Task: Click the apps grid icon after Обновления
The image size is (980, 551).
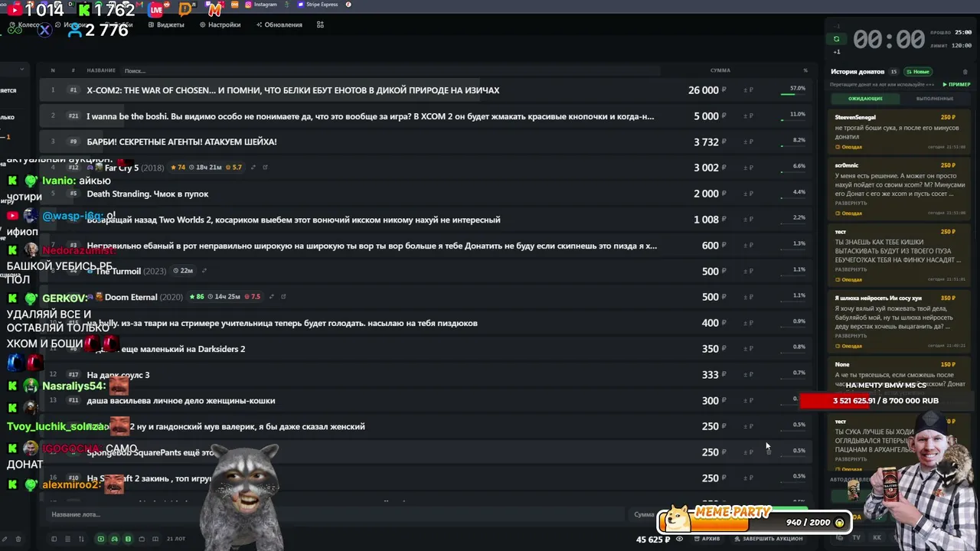Action: [320, 24]
